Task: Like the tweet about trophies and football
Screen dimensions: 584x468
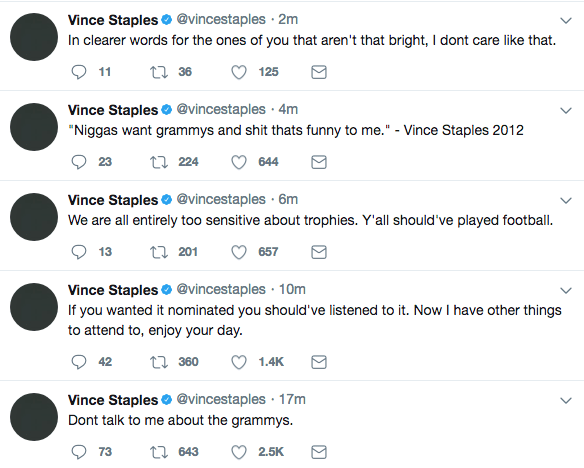Action: tap(239, 252)
